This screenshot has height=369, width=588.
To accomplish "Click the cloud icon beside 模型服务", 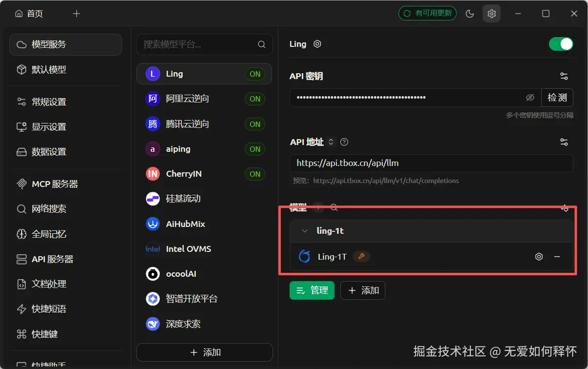I will 21,44.
